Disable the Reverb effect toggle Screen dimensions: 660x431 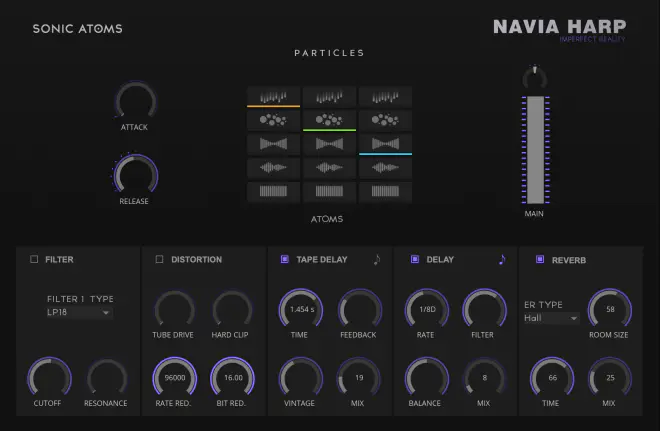point(540,259)
